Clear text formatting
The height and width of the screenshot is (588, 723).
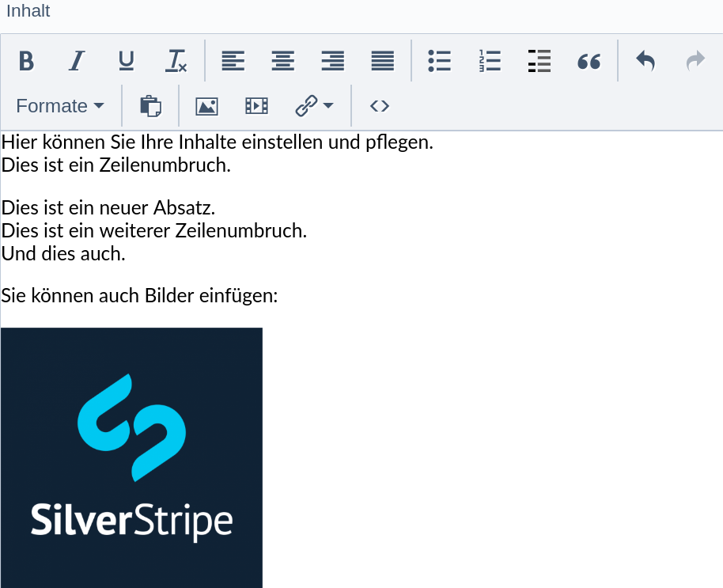point(176,61)
